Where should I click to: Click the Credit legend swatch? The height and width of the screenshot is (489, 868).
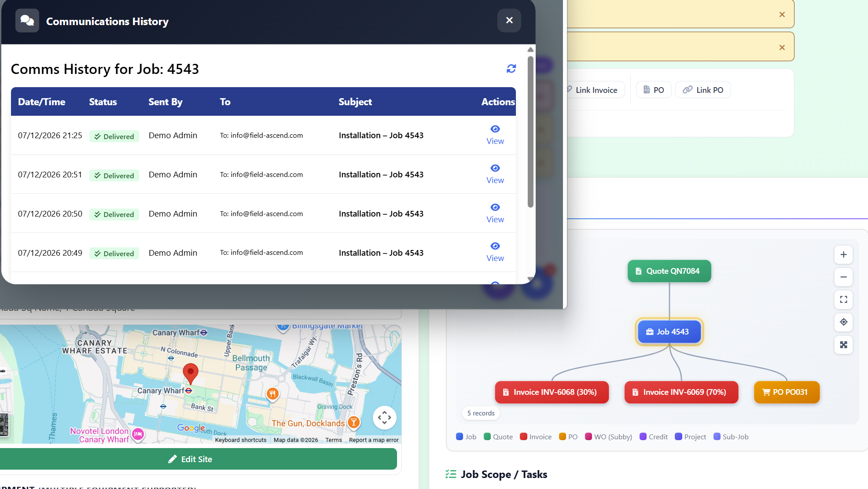point(643,437)
